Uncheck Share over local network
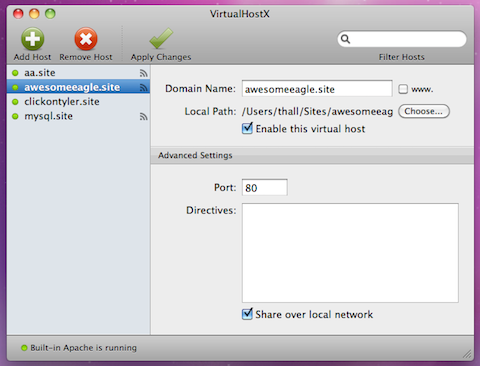 pyautogui.click(x=247, y=314)
